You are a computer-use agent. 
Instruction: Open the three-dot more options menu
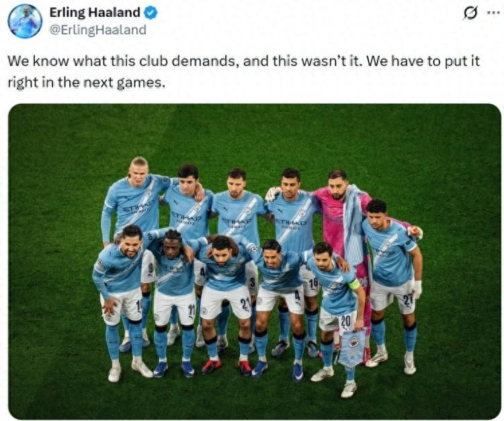[x=493, y=13]
